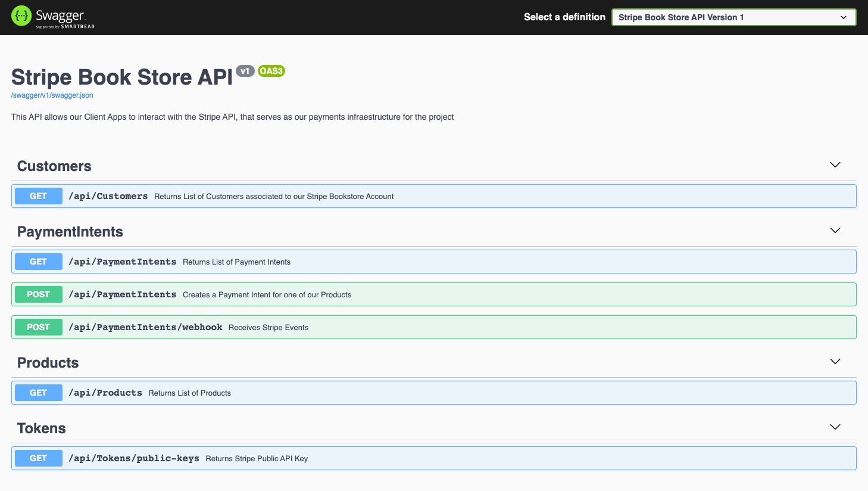The width and height of the screenshot is (868, 491).
Task: Click the PaymentIntents section heading
Action: [x=70, y=232]
